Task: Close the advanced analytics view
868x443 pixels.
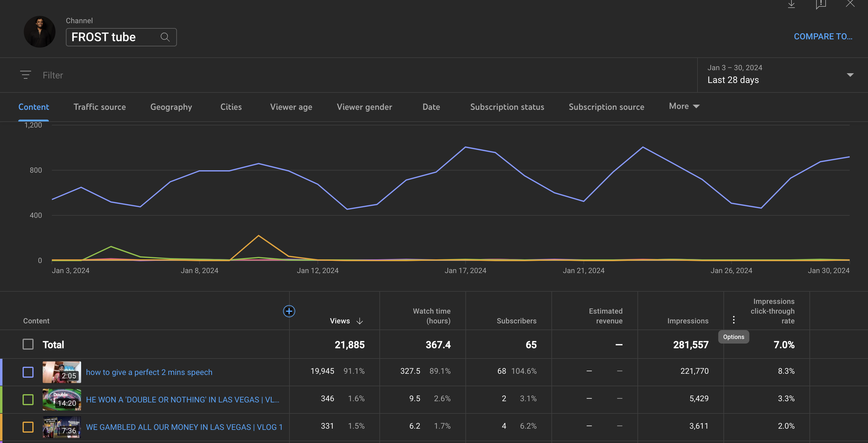Action: point(850,3)
